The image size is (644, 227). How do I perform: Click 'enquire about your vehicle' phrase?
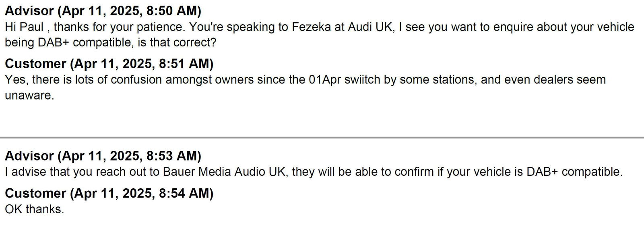[563, 27]
